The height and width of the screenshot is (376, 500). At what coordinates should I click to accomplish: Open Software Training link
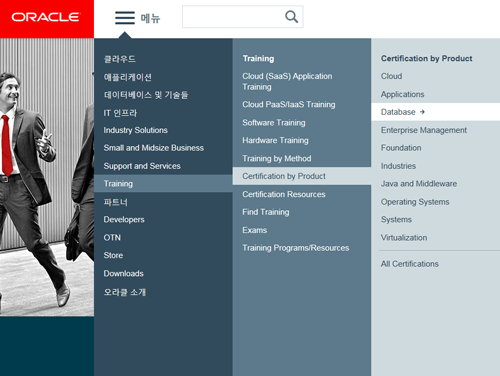coord(274,123)
